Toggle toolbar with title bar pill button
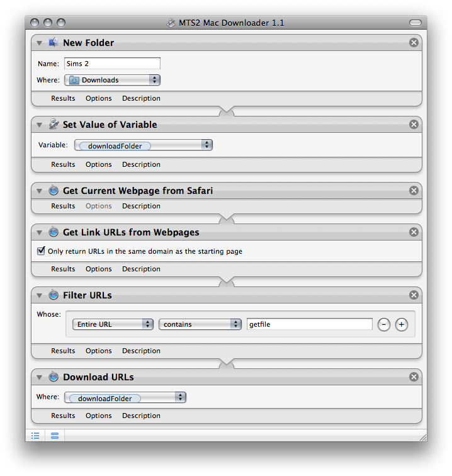The height and width of the screenshot is (476, 452). coord(415,23)
